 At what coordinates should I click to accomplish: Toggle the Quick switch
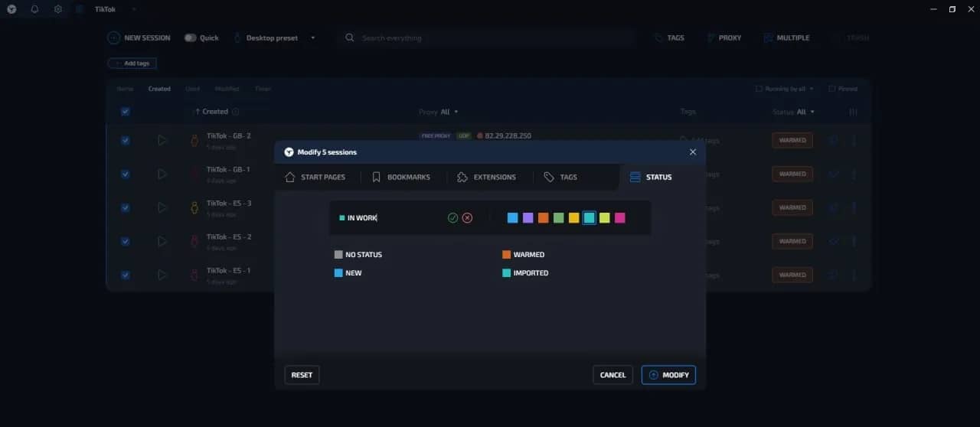pos(190,37)
